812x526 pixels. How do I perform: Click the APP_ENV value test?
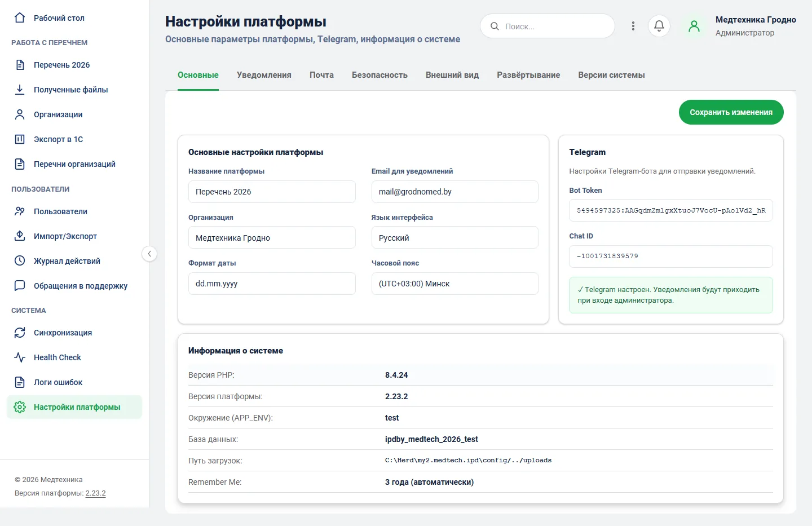[x=392, y=418]
